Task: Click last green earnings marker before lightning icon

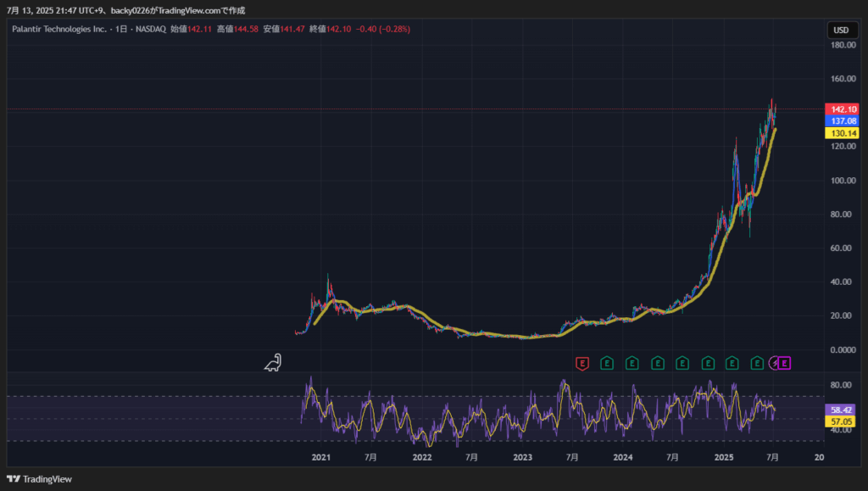Action: (x=757, y=364)
